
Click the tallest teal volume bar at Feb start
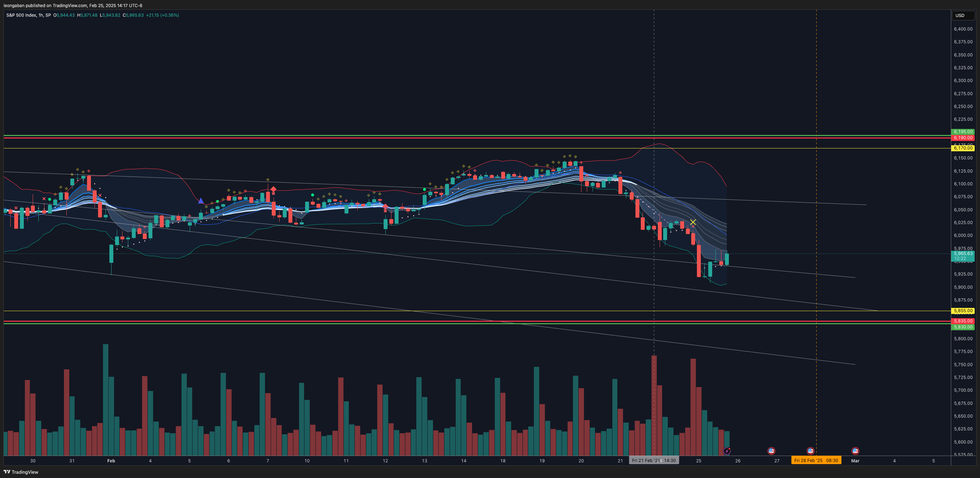105,400
